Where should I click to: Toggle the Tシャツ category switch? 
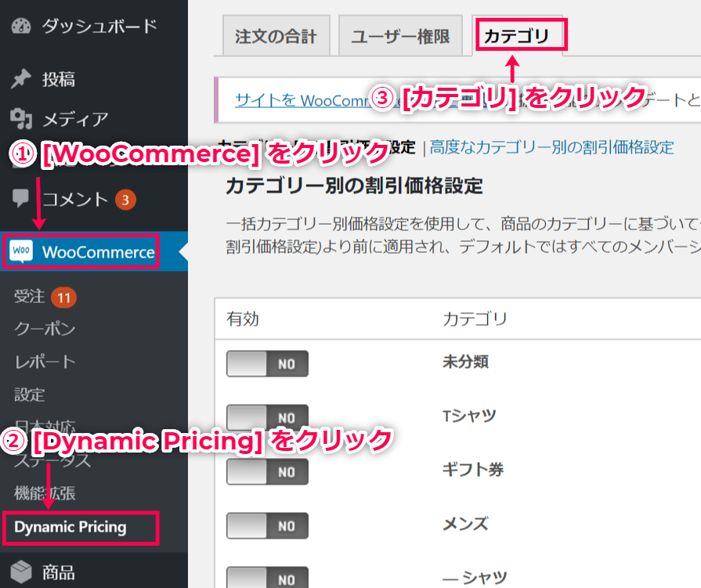click(x=267, y=418)
